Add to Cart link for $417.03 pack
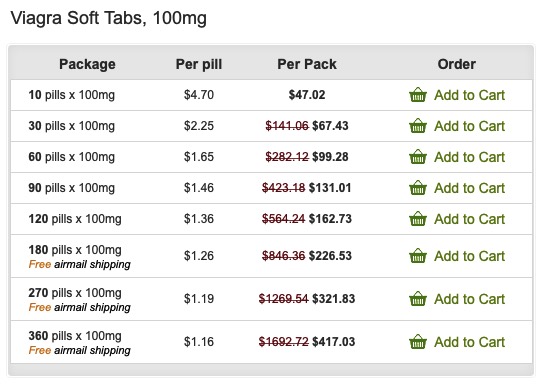This screenshot has width=542, height=384. click(469, 342)
